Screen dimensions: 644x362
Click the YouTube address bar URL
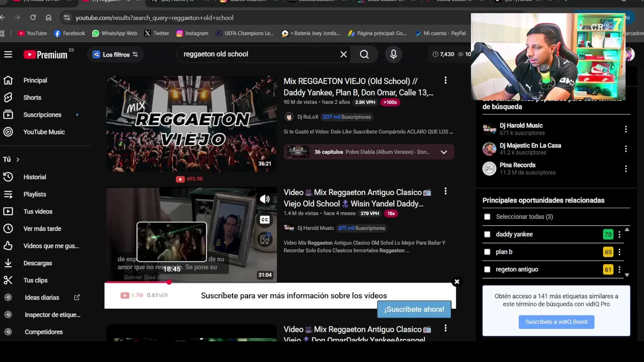pyautogui.click(x=154, y=18)
